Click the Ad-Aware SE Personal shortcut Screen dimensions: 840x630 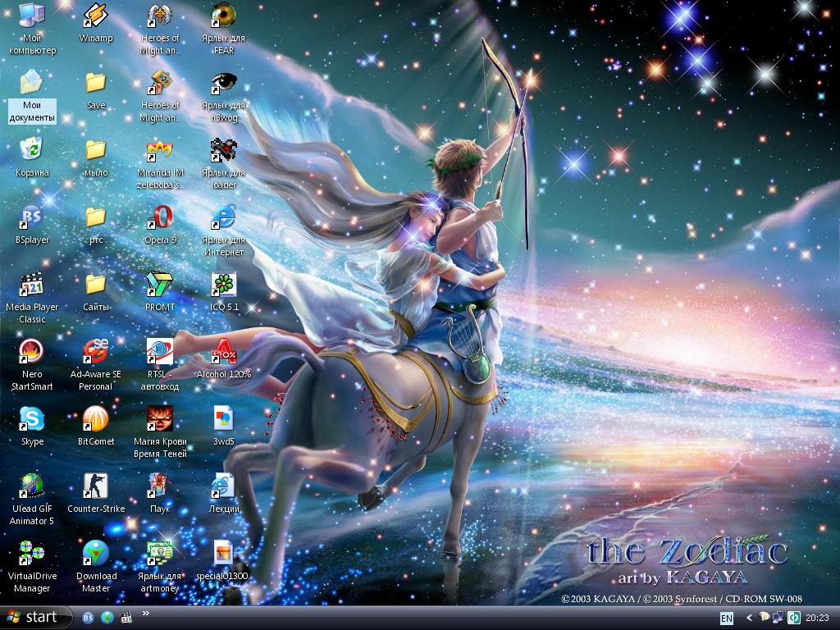pos(96,365)
